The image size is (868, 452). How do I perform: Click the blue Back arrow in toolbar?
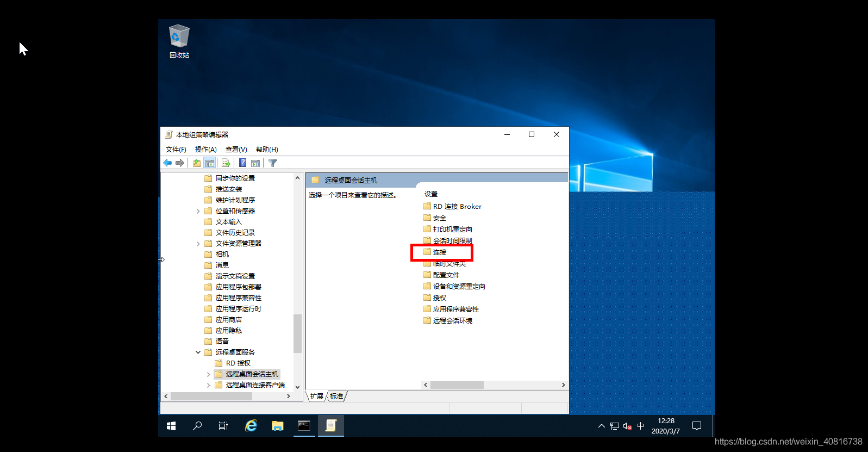(167, 163)
